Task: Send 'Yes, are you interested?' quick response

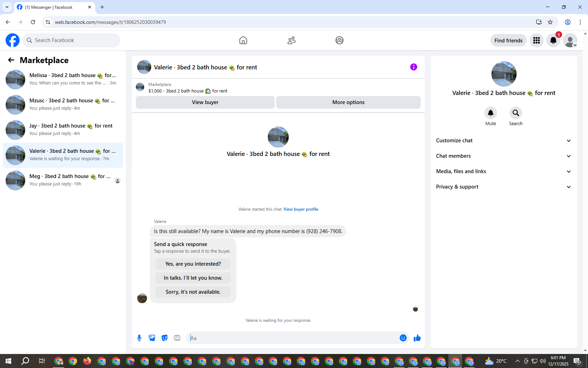Action: point(193,264)
